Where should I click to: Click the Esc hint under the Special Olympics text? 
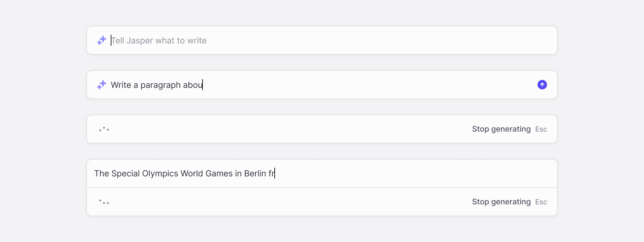pos(541,202)
